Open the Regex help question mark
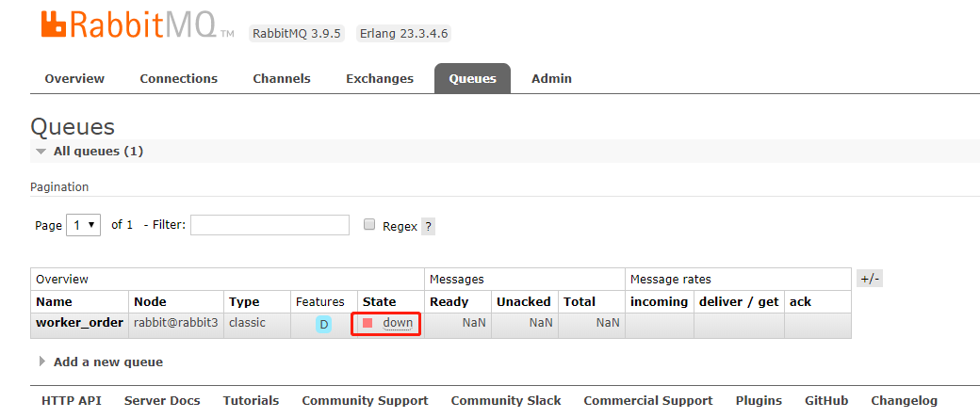 (x=428, y=226)
